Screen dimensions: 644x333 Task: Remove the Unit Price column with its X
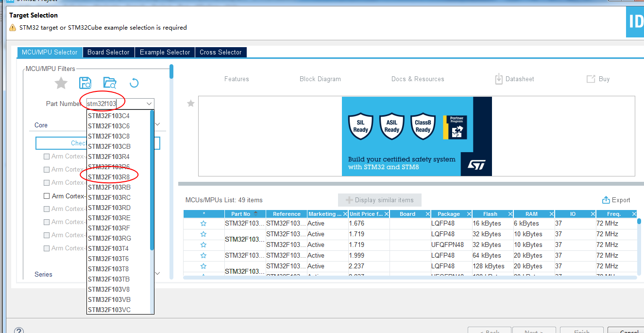(x=386, y=214)
